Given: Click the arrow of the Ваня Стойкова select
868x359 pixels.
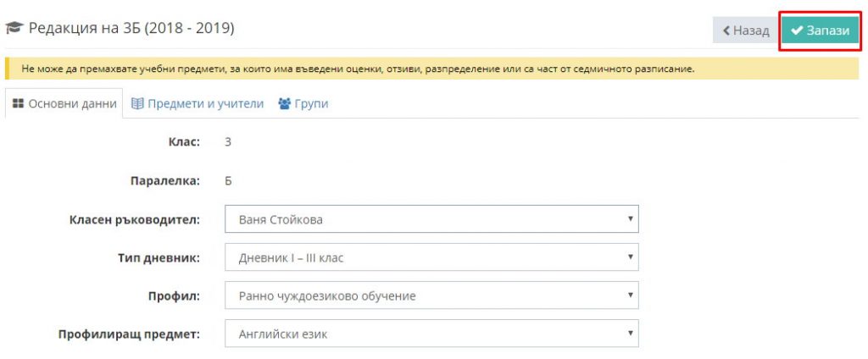Looking at the screenshot, I should (x=630, y=218).
